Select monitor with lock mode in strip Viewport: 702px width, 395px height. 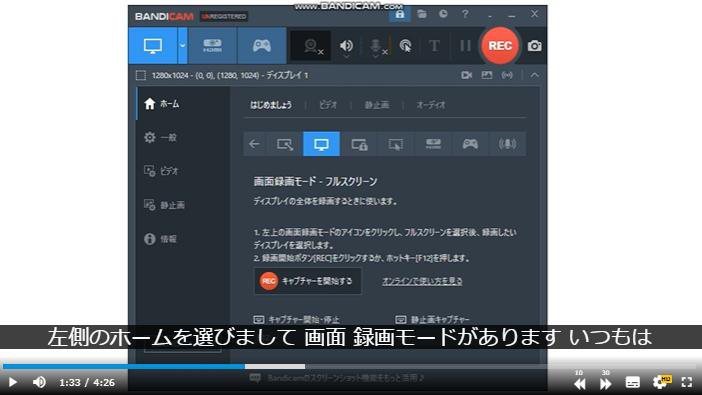359,144
